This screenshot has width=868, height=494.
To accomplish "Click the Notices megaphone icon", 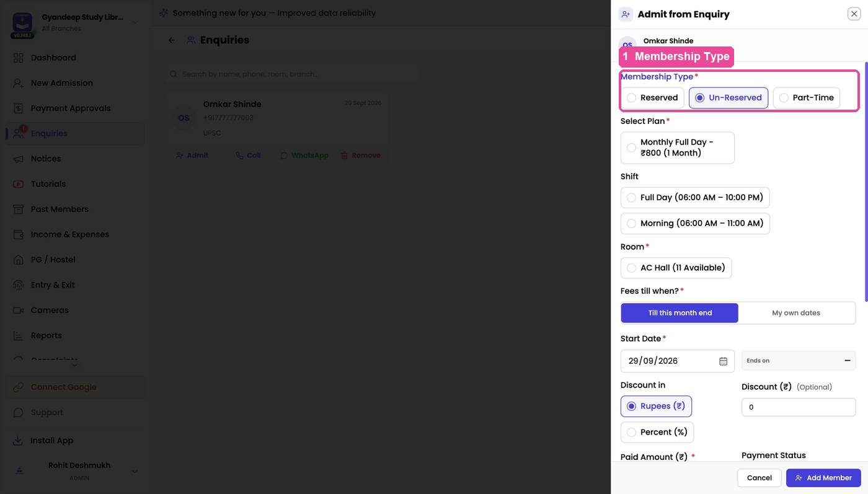I will click(19, 159).
